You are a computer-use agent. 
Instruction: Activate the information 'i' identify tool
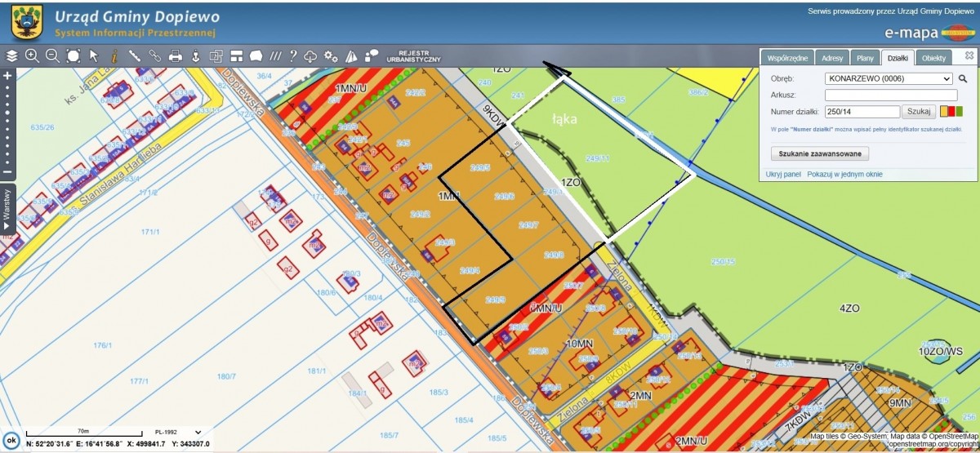(114, 56)
